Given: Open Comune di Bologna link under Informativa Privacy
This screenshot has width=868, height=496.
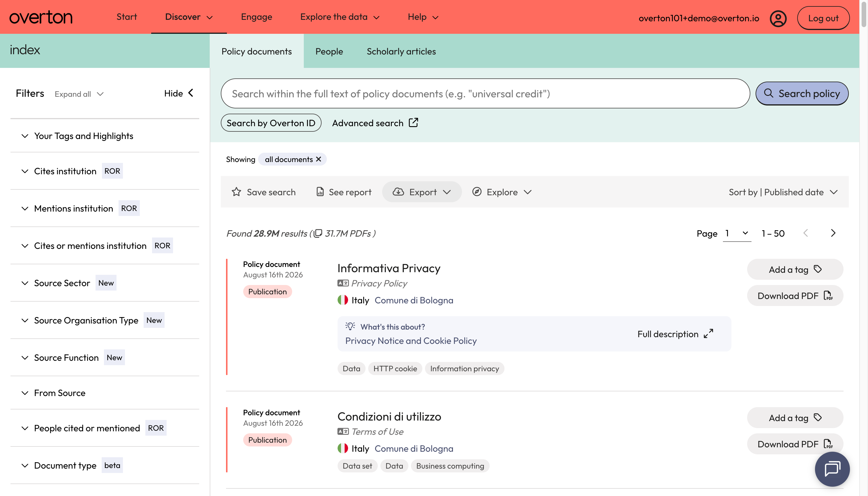Looking at the screenshot, I should [414, 300].
